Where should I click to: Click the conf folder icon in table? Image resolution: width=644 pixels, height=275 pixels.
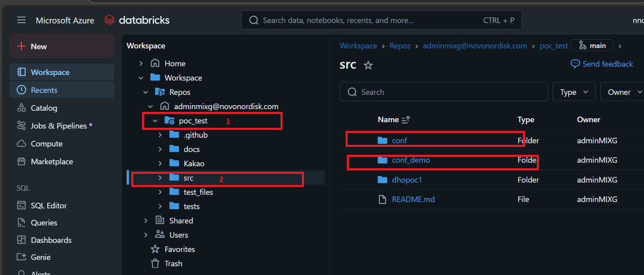pos(383,140)
